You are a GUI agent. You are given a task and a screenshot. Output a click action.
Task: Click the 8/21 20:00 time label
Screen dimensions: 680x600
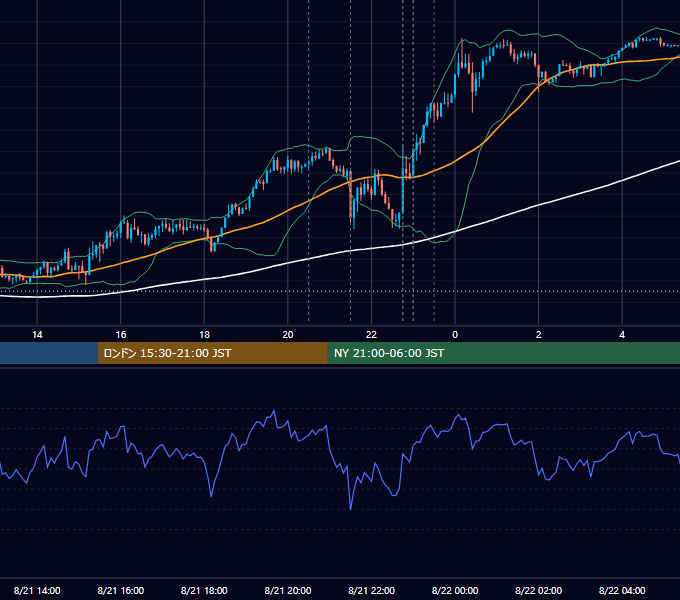[x=288, y=590]
